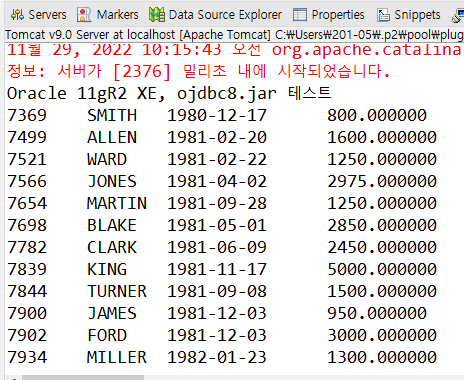464x380 pixels.
Task: Click the date 1981-02-22
Action: coord(217,159)
